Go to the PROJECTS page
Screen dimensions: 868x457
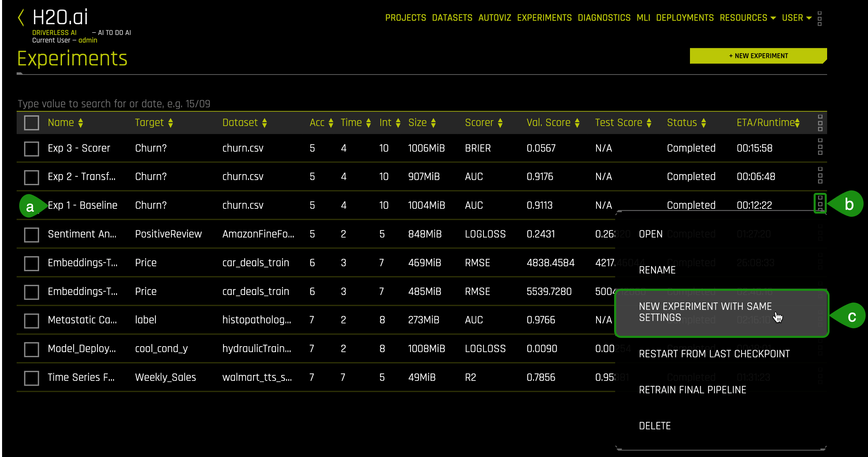[x=406, y=18]
